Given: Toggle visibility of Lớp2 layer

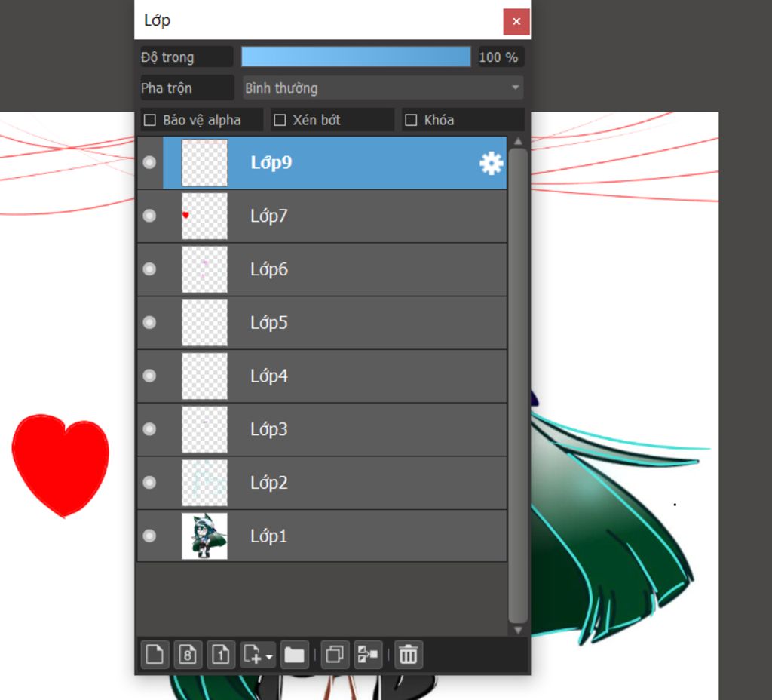Looking at the screenshot, I should [x=149, y=482].
